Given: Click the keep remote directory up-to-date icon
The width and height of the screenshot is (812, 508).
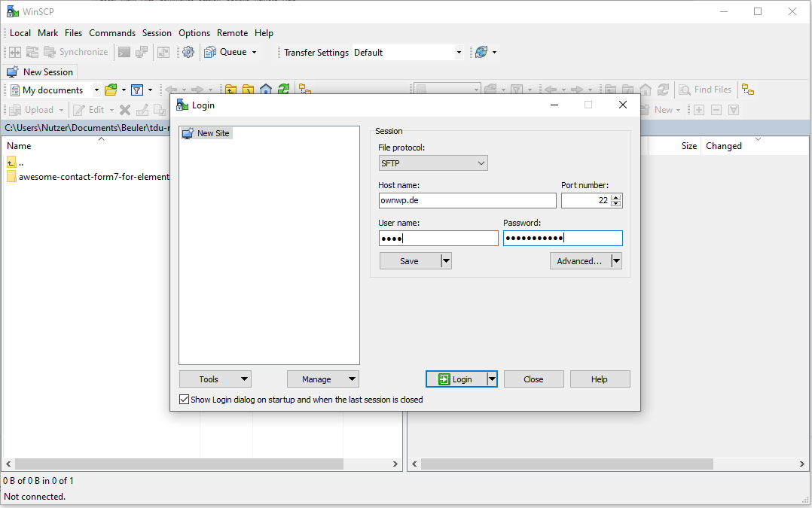Looking at the screenshot, I should pyautogui.click(x=163, y=52).
